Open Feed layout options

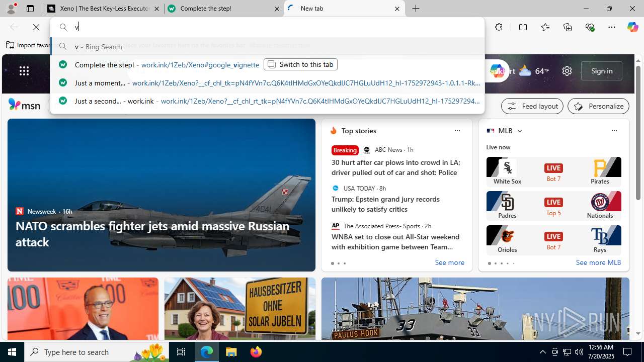tap(532, 106)
